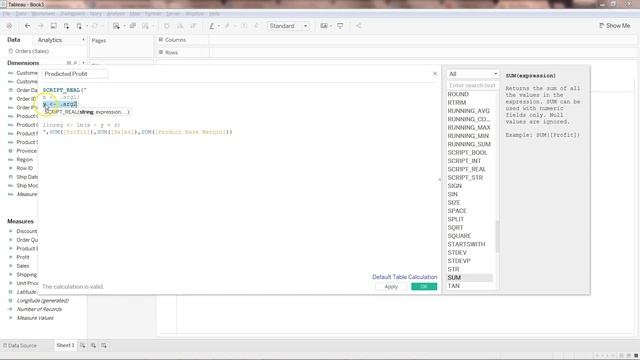Enter presentation mode icon
The width and height of the screenshot is (640, 360).
[340, 26]
